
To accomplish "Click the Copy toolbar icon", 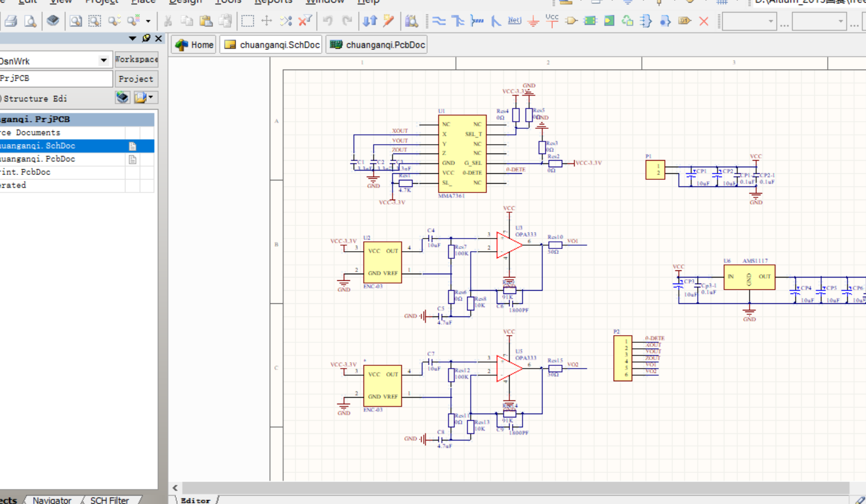I will pyautogui.click(x=187, y=21).
